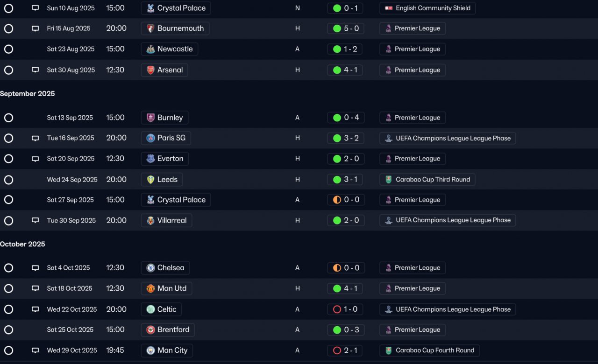The width and height of the screenshot is (598, 364).
Task: Open the Carabao Cup Fourth Round competition link
Action: pyautogui.click(x=429, y=350)
